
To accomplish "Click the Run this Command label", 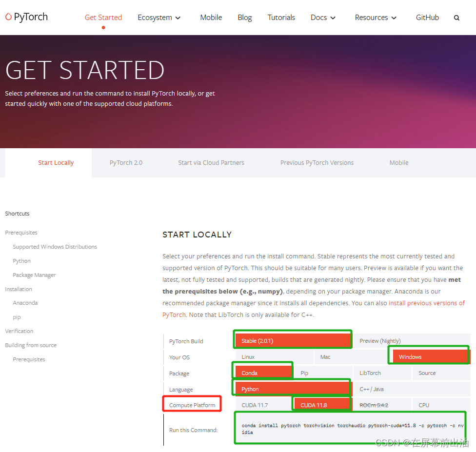I will [193, 430].
